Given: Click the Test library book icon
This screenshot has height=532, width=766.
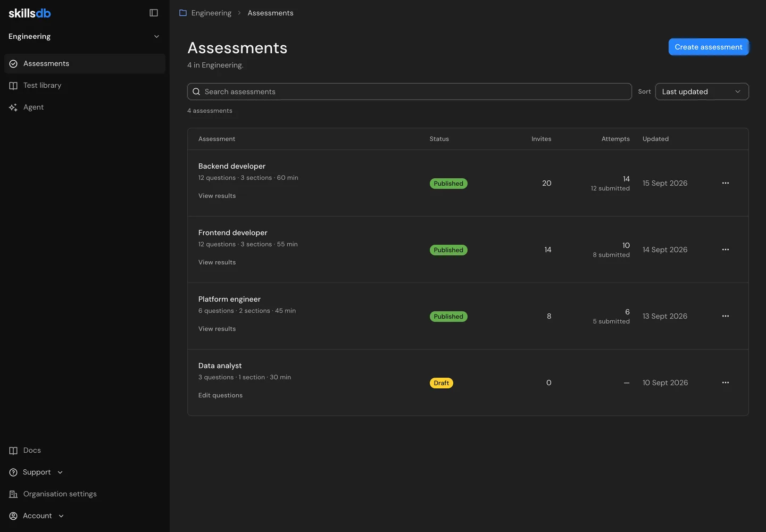Looking at the screenshot, I should coord(13,86).
